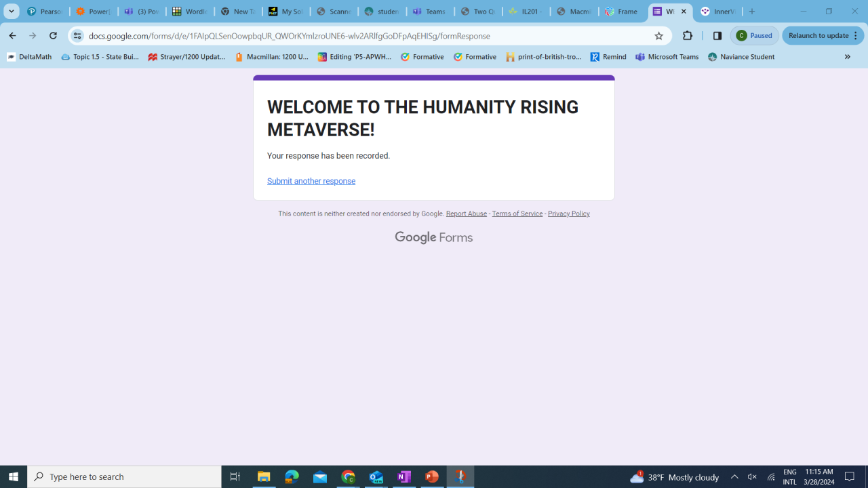Click the taskbar search box
Image resolution: width=868 pixels, height=488 pixels.
coord(124,476)
